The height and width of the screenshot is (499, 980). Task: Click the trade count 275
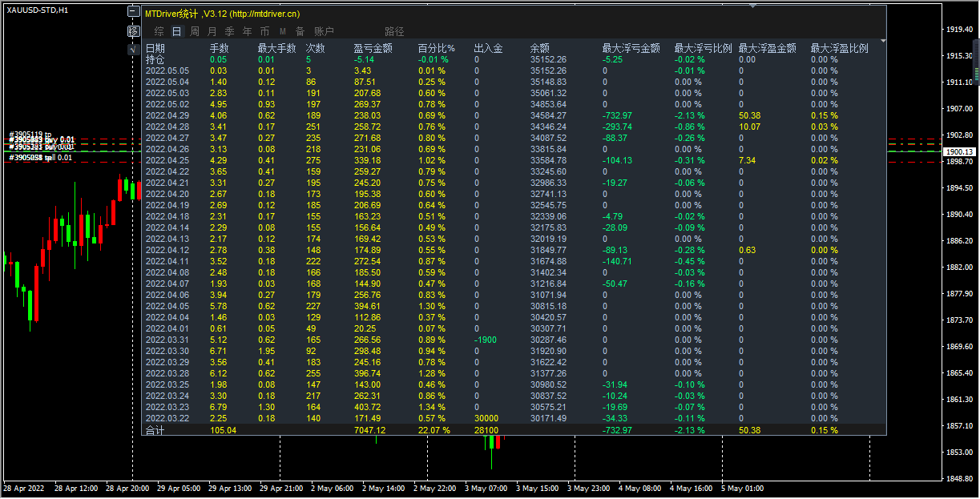(313, 160)
